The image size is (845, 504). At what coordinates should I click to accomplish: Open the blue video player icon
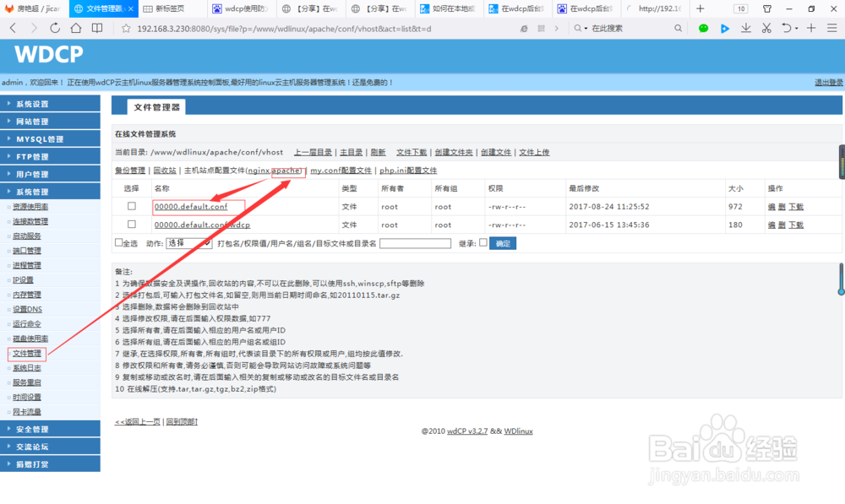pyautogui.click(x=725, y=29)
